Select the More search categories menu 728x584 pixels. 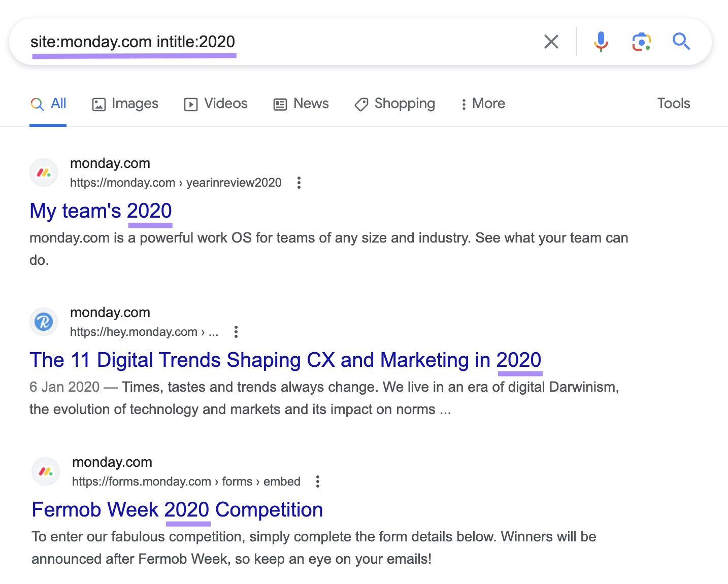coord(482,104)
